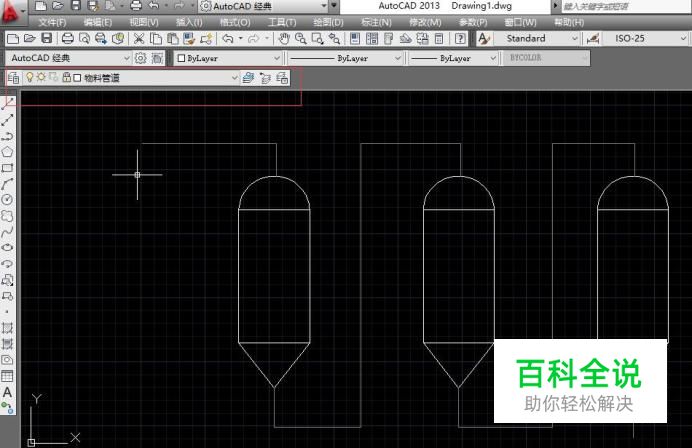The height and width of the screenshot is (448, 692).
Task: Click the Zoom Window icon
Action: point(317,39)
